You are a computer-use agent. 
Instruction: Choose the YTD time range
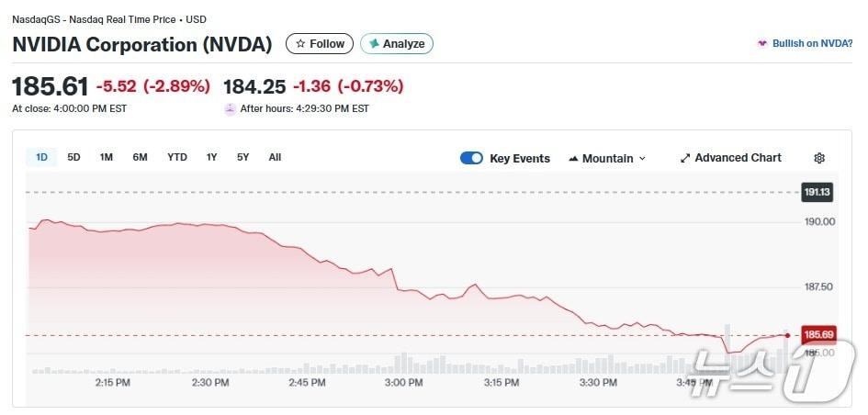[177, 157]
